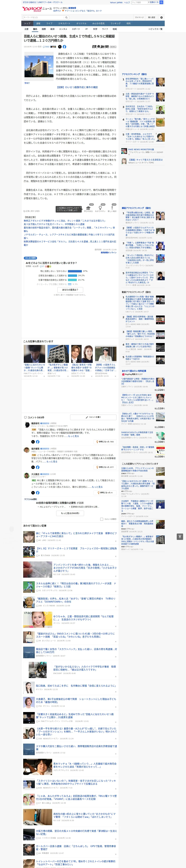Select the ランキング tab
Viewport: 186px width, 868px height.
click(x=115, y=24)
